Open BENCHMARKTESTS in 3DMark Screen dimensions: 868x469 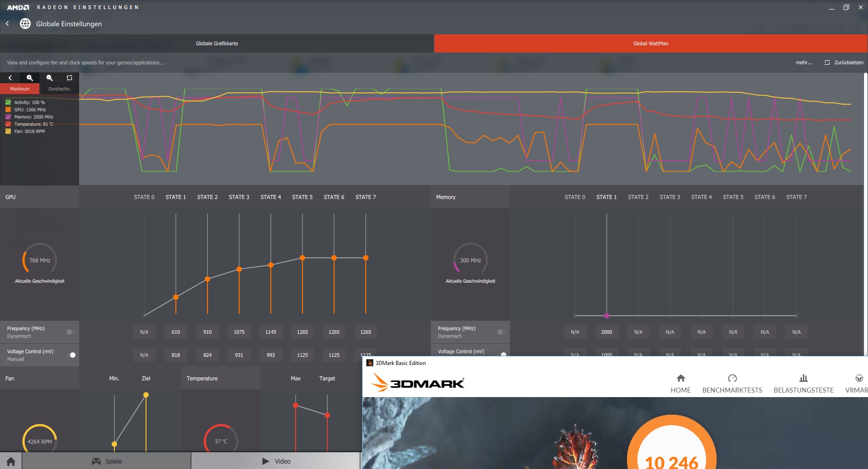732,384
